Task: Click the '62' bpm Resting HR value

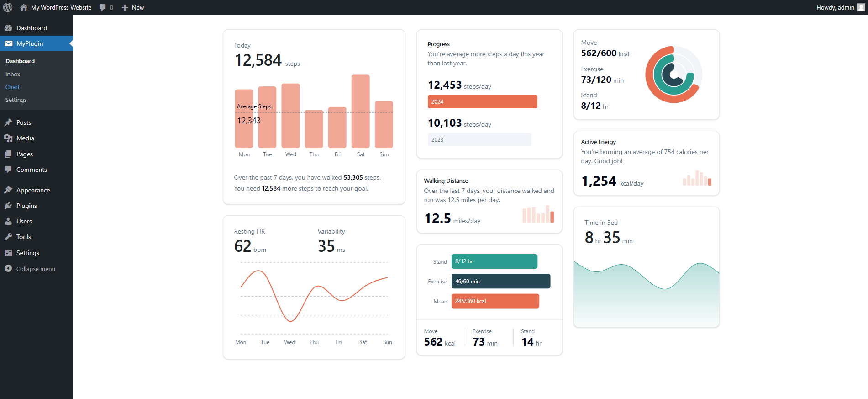Action: 242,246
